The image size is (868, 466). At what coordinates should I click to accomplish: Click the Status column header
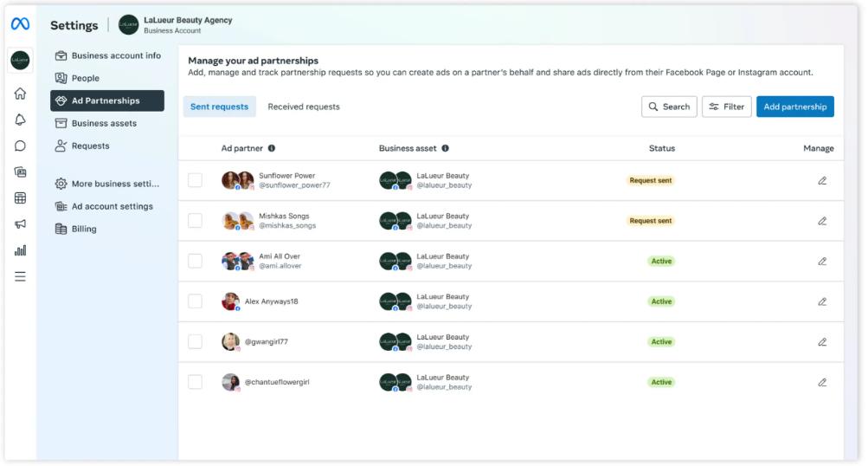(661, 148)
